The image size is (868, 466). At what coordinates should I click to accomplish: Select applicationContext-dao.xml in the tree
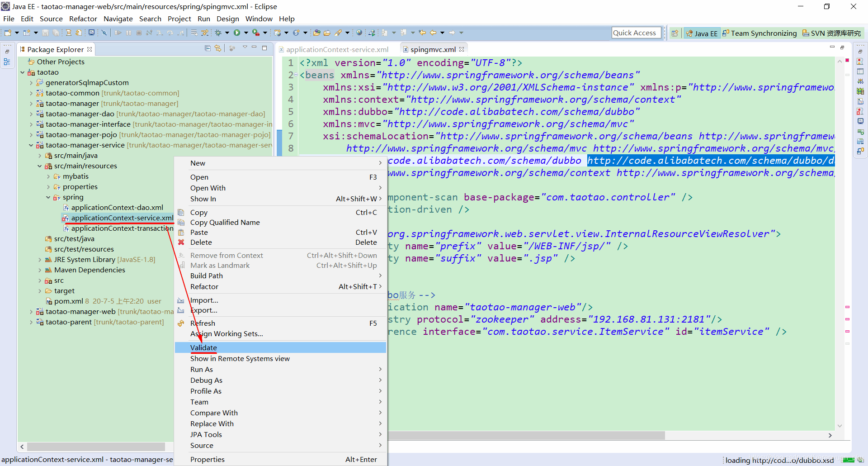117,208
